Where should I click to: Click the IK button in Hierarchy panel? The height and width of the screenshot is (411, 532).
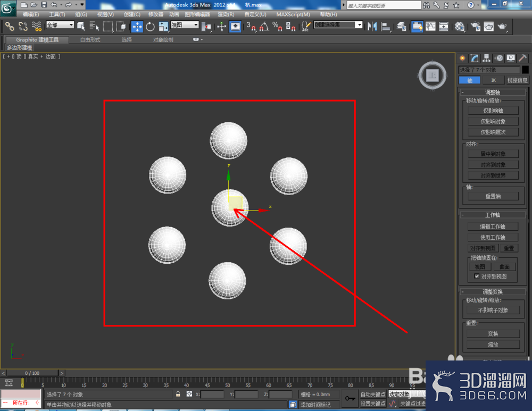pos(493,80)
